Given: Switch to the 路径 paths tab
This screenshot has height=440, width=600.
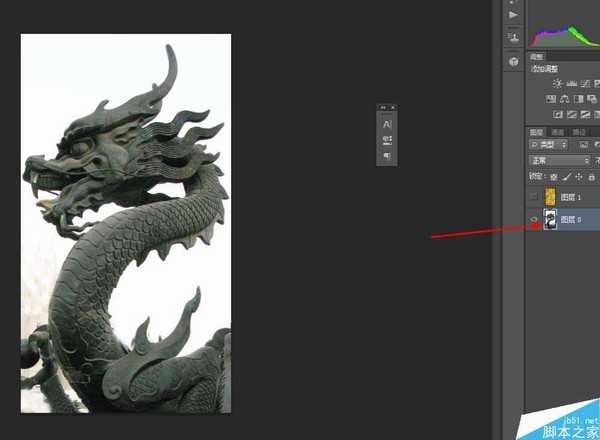Looking at the screenshot, I should pyautogui.click(x=577, y=132).
